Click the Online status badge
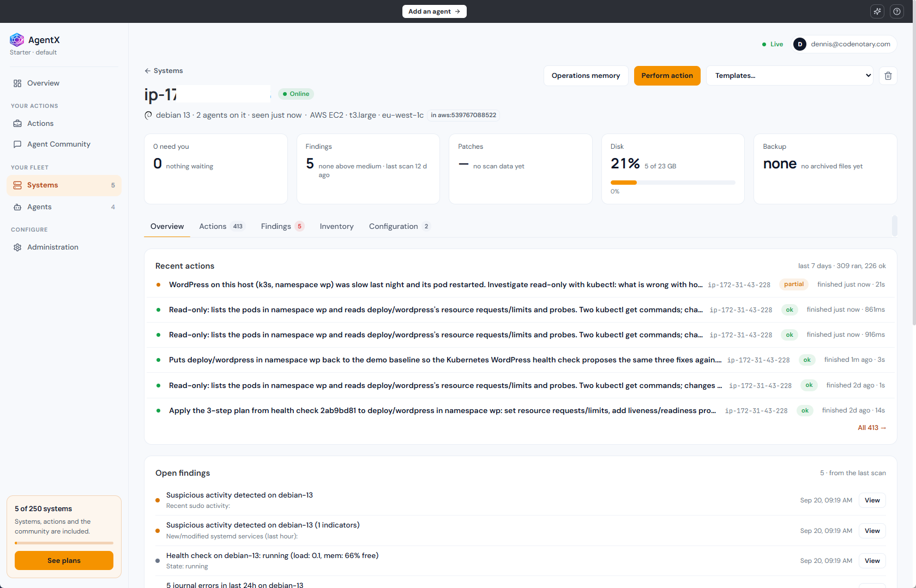The image size is (916, 588). [296, 94]
